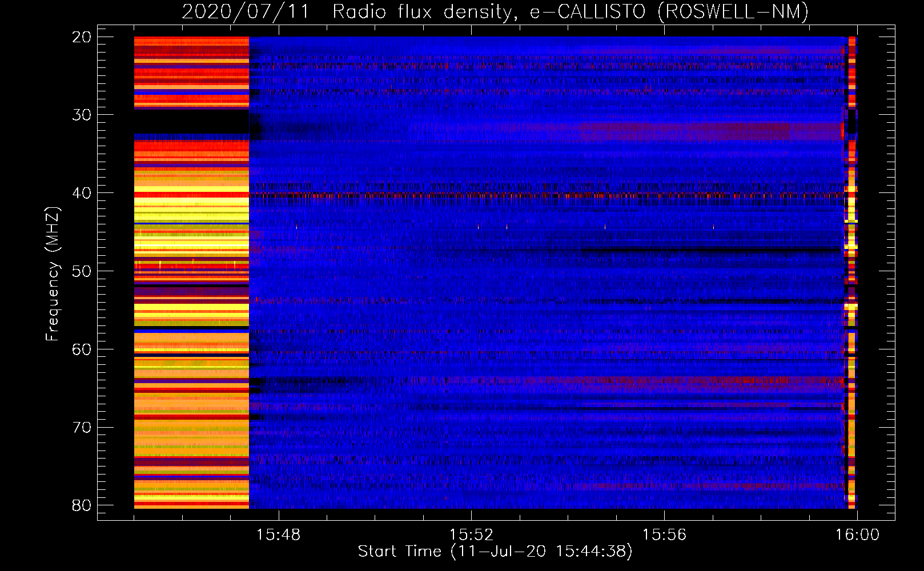The image size is (924, 571).
Task: Click the 60 frequency tick label
Action: tap(82, 349)
